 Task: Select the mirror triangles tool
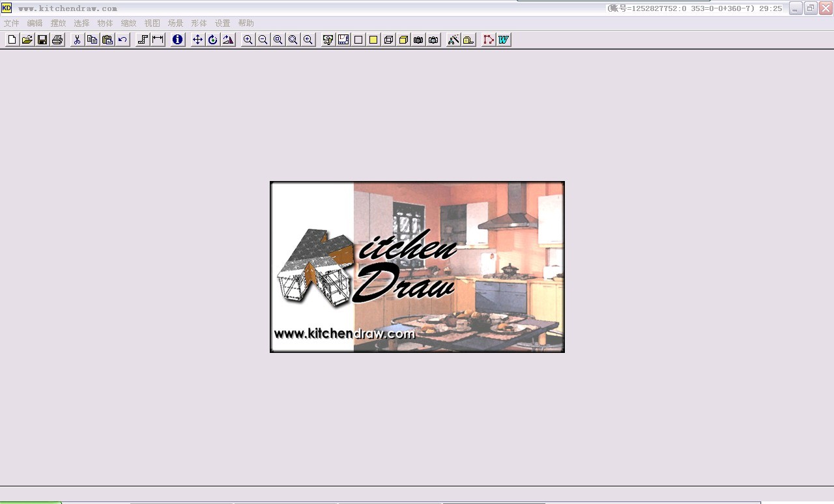[x=227, y=40]
